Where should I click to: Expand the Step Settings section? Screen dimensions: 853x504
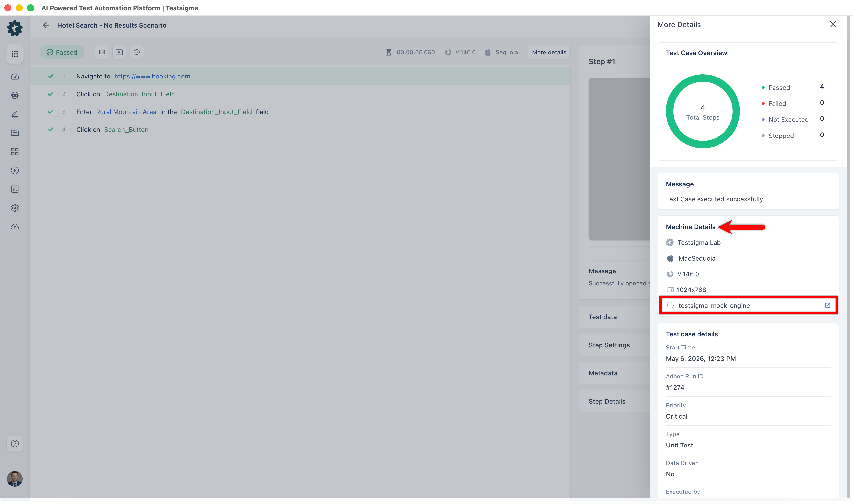point(614,345)
